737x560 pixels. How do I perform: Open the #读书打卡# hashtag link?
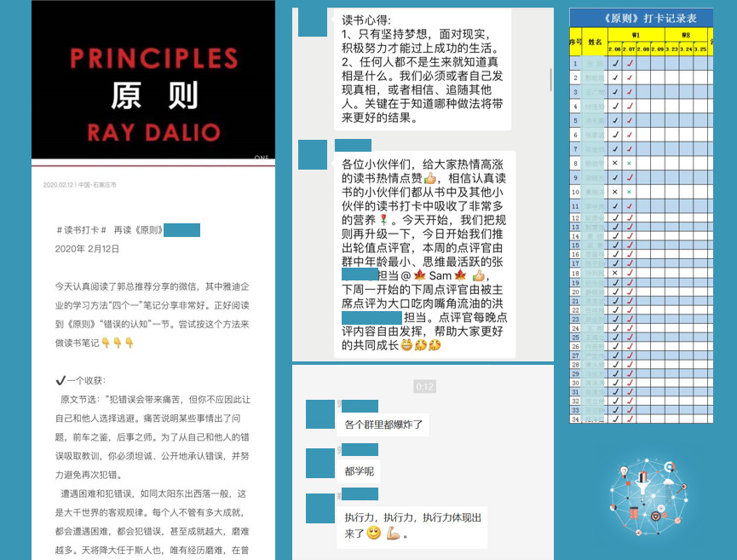(82, 230)
